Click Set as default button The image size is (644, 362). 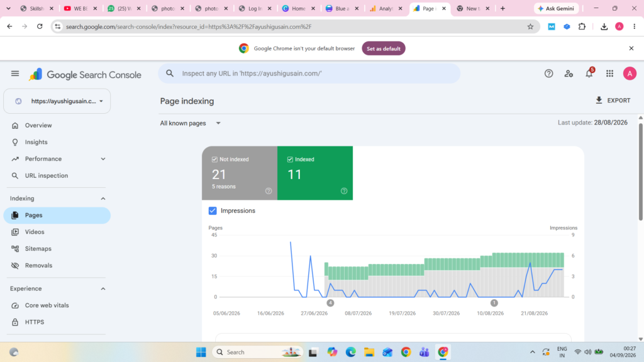[x=384, y=48]
